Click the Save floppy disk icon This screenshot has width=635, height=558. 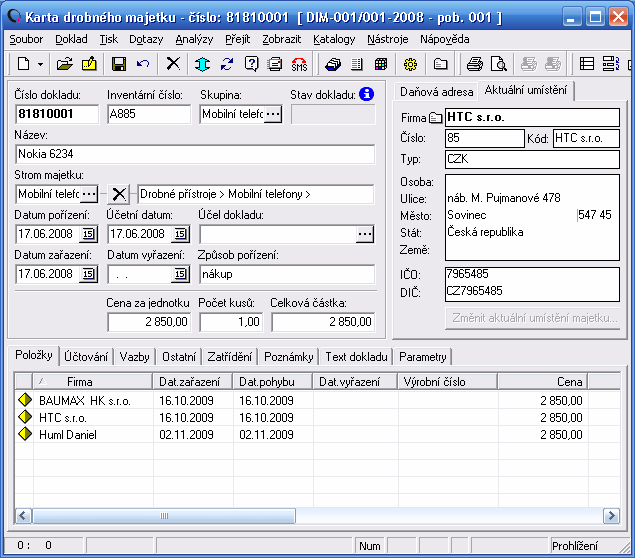pyautogui.click(x=119, y=64)
